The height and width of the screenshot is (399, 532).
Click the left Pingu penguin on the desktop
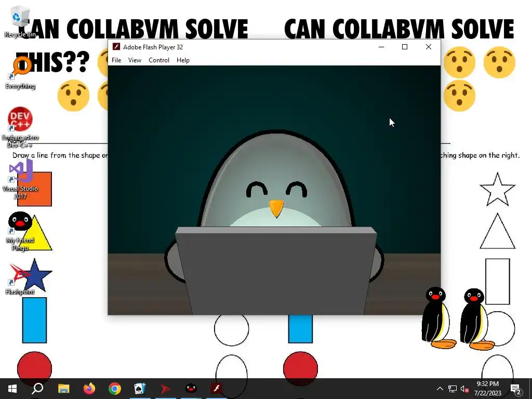click(x=438, y=317)
